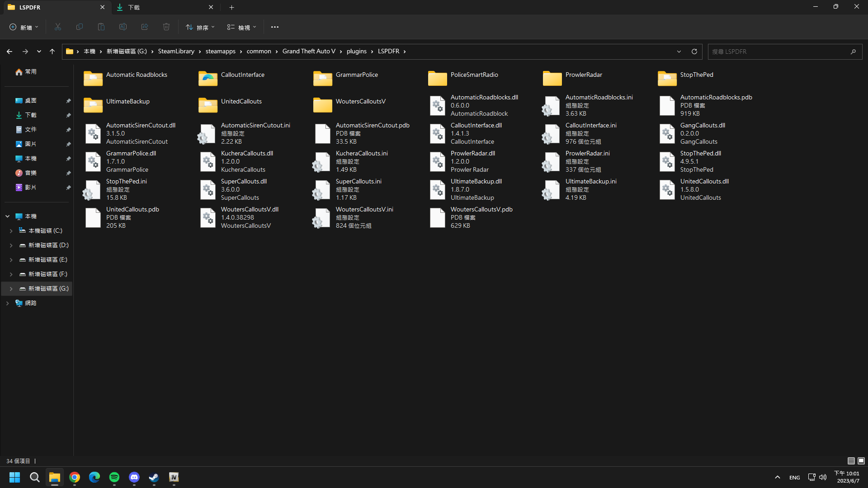Click the 新增 new item button
The image size is (868, 488).
(x=24, y=27)
